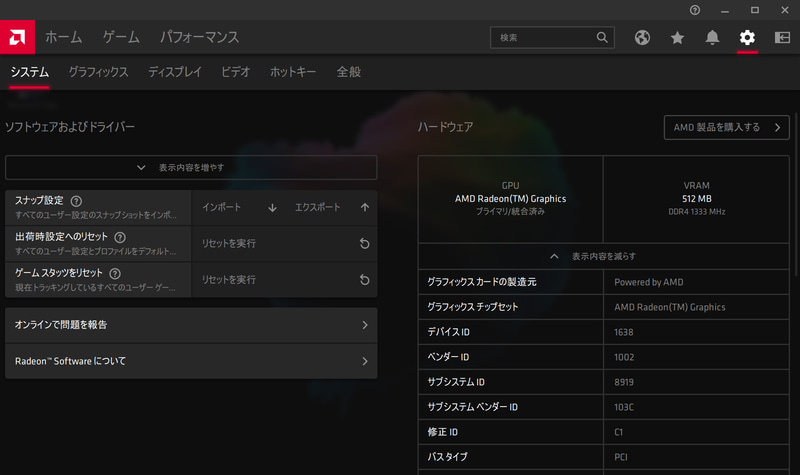Viewport: 800px width, 475px height.
Task: Expand 表示内容を増やす in software section
Action: point(191,167)
